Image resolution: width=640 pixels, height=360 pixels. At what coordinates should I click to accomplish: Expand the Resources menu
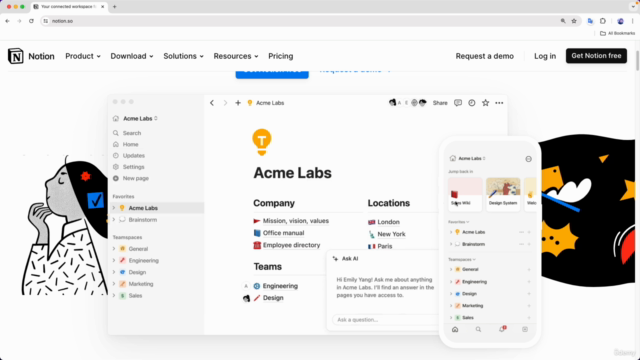(236, 56)
